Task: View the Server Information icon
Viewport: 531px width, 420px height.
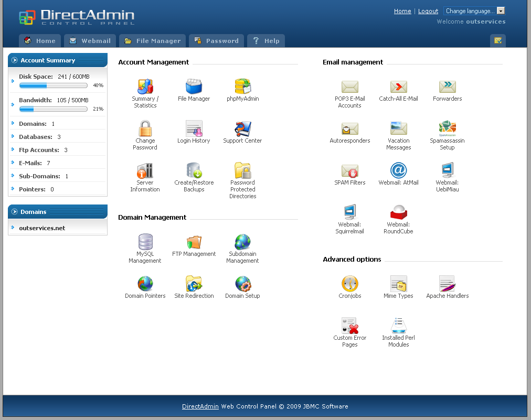Action: click(145, 170)
